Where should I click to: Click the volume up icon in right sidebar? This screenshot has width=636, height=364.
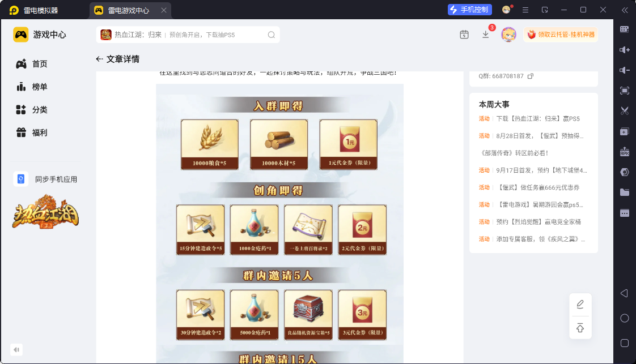coord(625,50)
